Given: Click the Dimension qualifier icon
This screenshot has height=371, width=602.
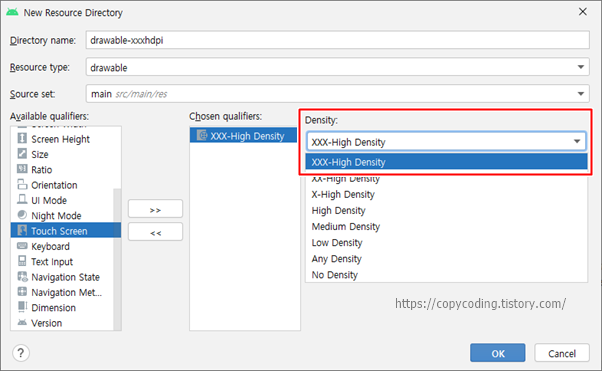Looking at the screenshot, I should click(22, 307).
